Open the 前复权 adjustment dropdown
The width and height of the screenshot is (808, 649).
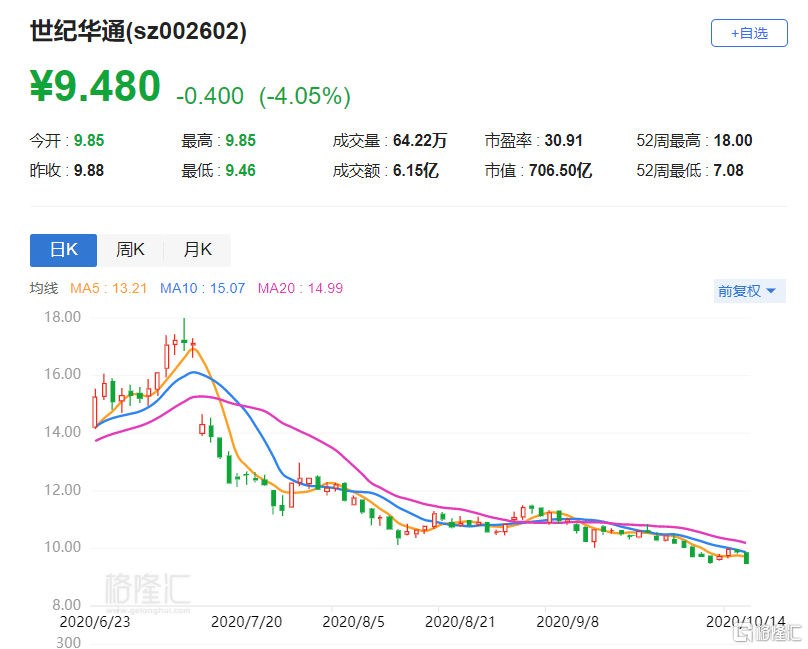point(749,291)
